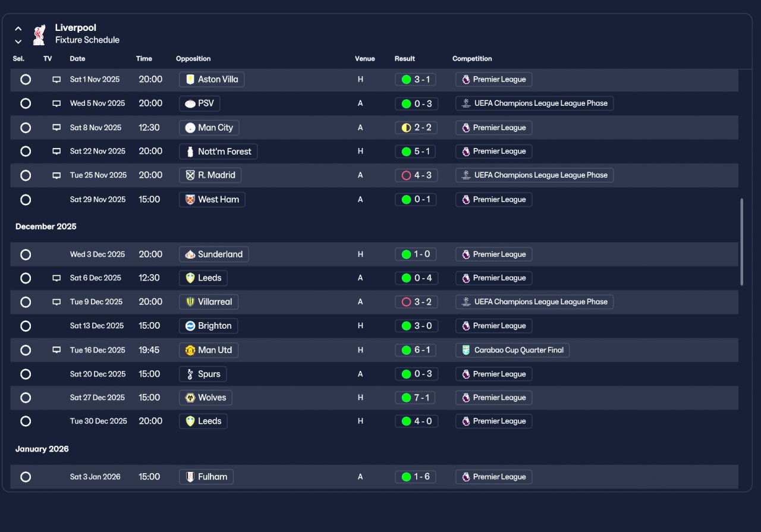The height and width of the screenshot is (532, 761).
Task: Select the radio button for Fulham fixture
Action: tap(26, 477)
